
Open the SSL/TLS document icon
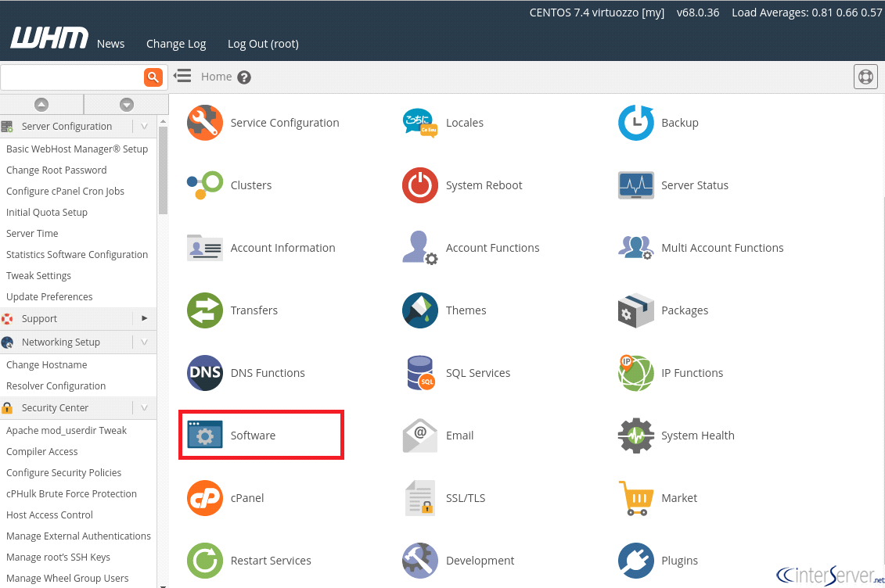click(x=420, y=498)
